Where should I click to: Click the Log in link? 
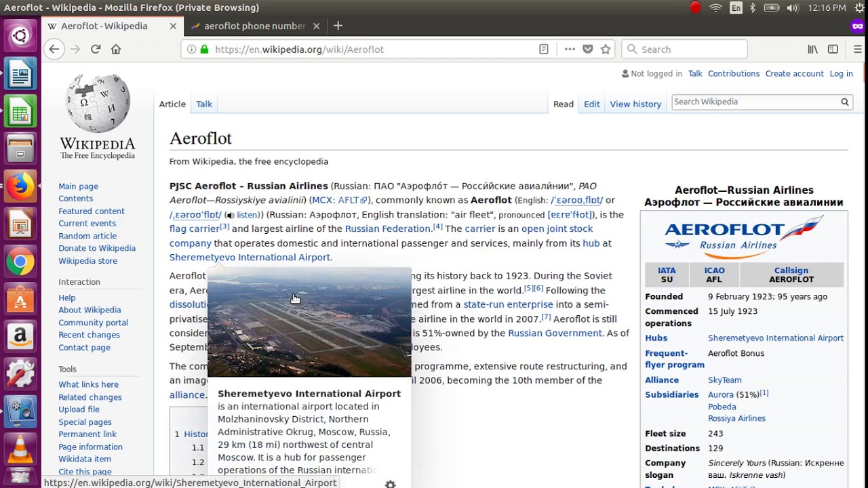pos(841,73)
